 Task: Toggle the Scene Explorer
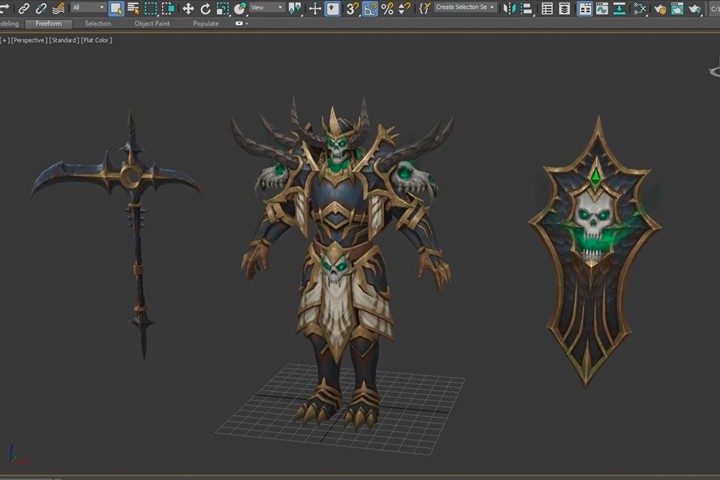pos(547,8)
